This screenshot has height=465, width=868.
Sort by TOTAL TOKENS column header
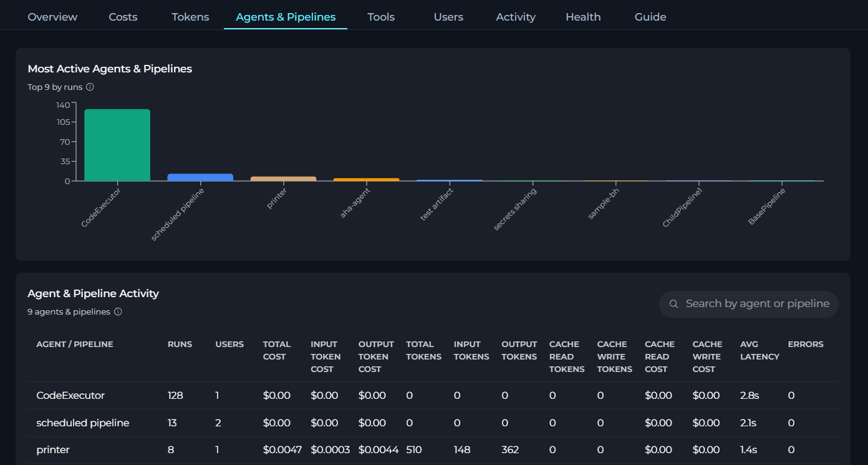(424, 351)
